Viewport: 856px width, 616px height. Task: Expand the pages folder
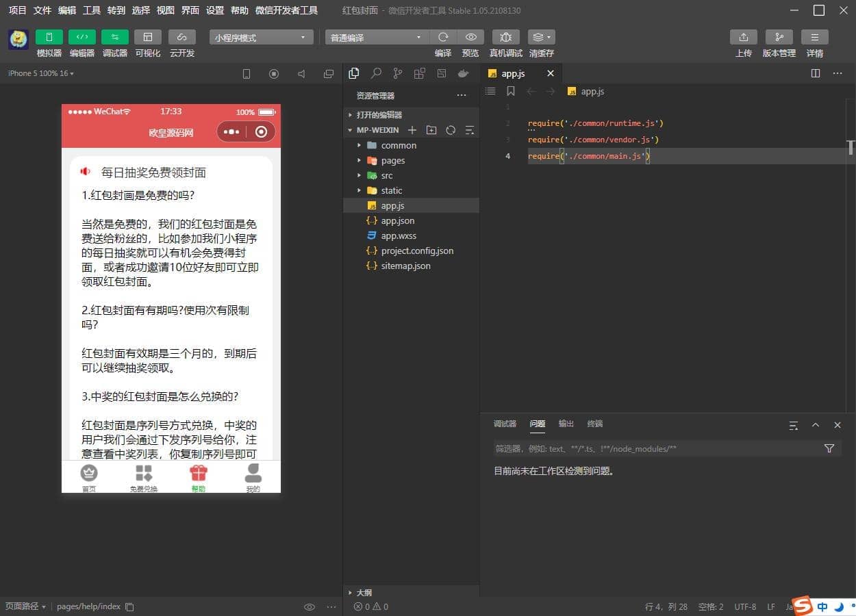[392, 160]
